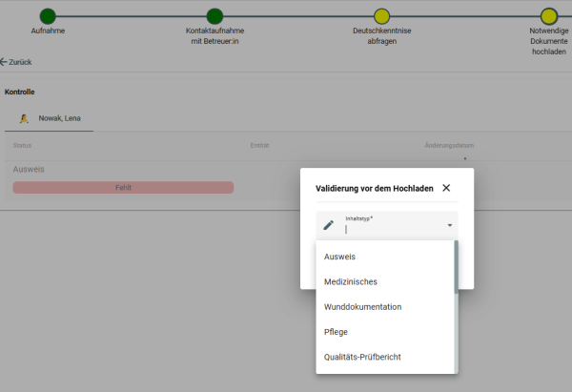This screenshot has height=392, width=572.
Task: Click the pencil icon next to Inhaltstyp
Action: coord(329,225)
